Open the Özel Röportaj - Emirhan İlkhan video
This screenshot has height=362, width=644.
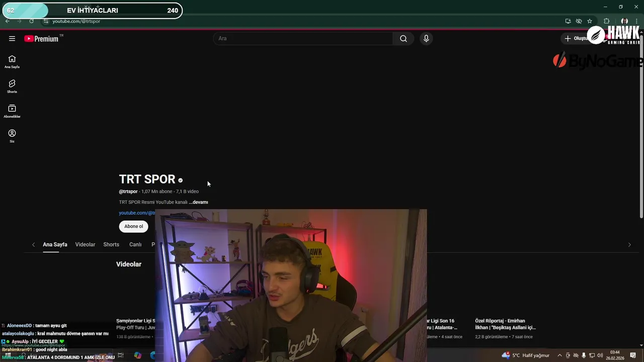505,324
